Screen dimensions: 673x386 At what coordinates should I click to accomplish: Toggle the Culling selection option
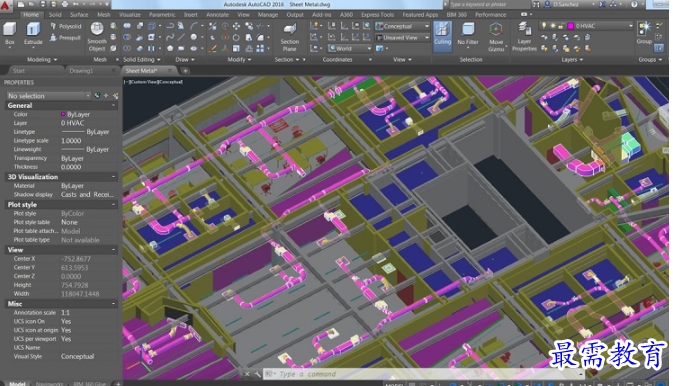point(442,36)
